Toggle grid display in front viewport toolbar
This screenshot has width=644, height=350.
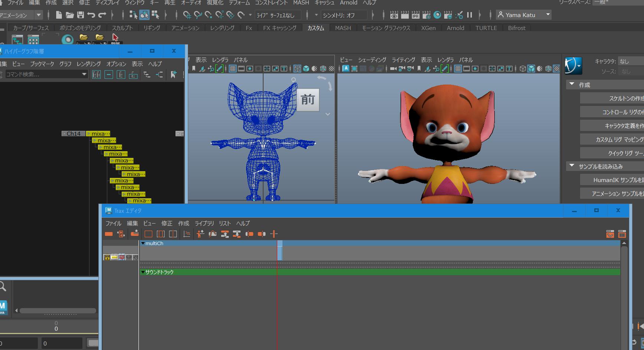coord(233,69)
